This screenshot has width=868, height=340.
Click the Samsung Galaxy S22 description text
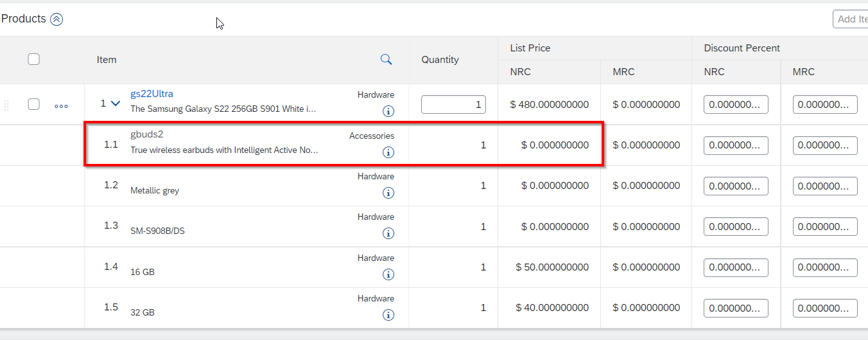223,109
